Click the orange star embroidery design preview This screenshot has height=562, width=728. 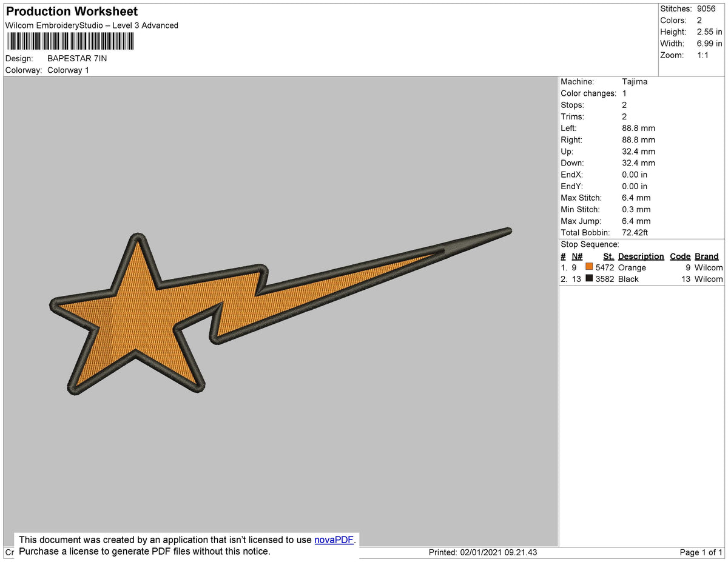point(280,312)
